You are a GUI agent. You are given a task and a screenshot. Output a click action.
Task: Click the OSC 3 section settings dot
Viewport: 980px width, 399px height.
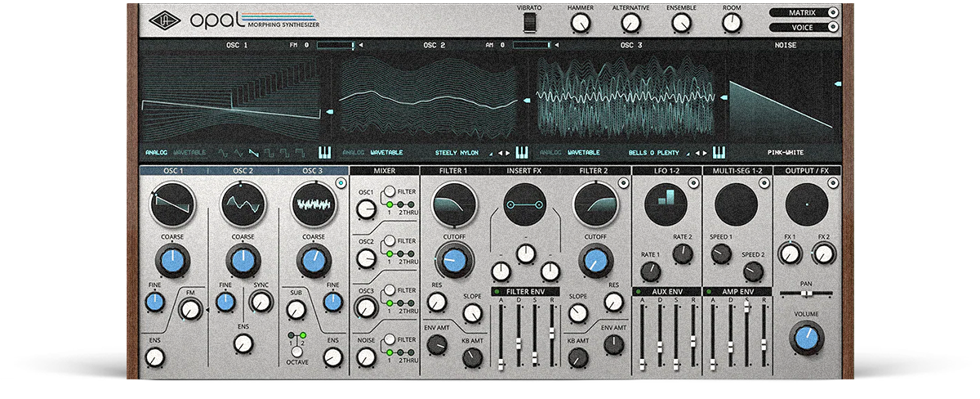click(x=341, y=184)
